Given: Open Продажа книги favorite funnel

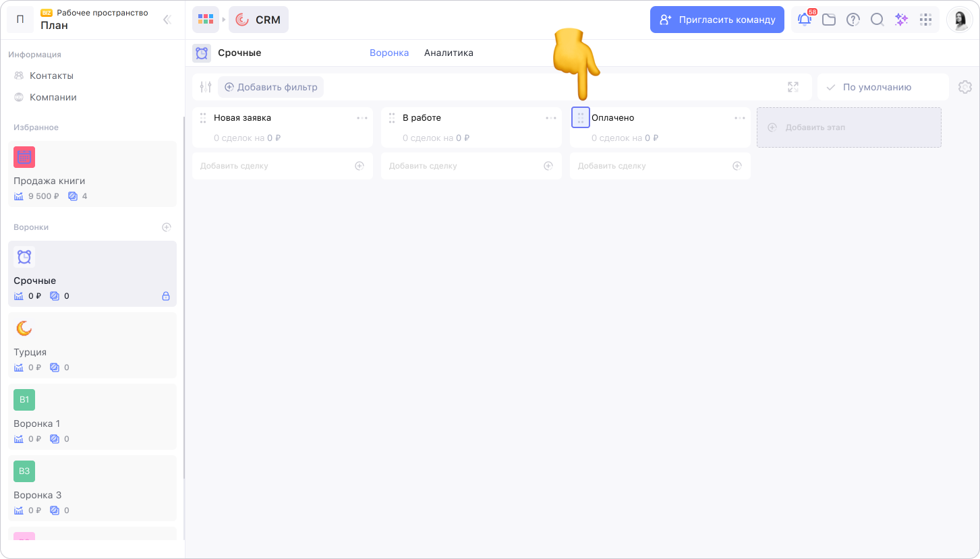Looking at the screenshot, I should pos(92,174).
